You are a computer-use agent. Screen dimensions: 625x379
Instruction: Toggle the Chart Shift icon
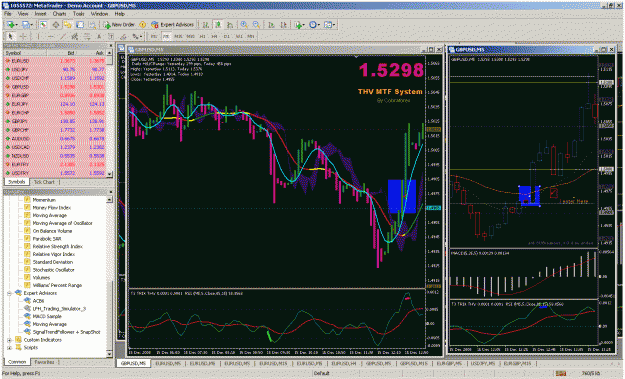click(x=284, y=25)
